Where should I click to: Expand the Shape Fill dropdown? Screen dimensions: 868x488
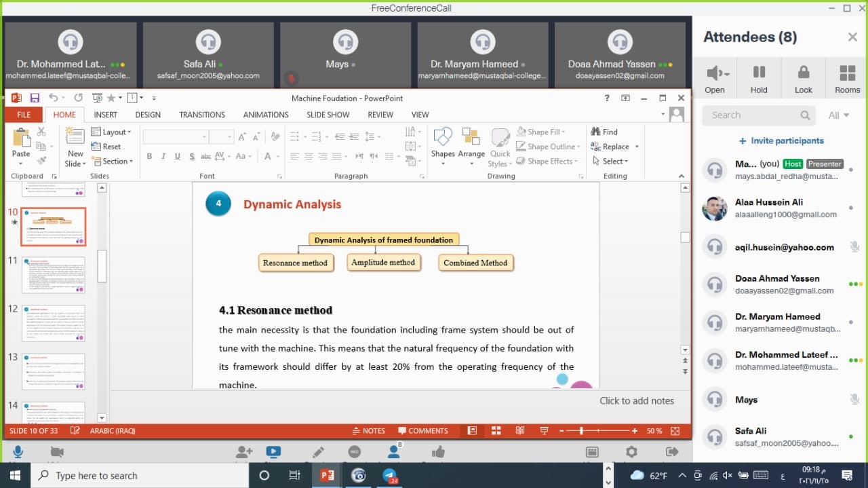pyautogui.click(x=543, y=132)
